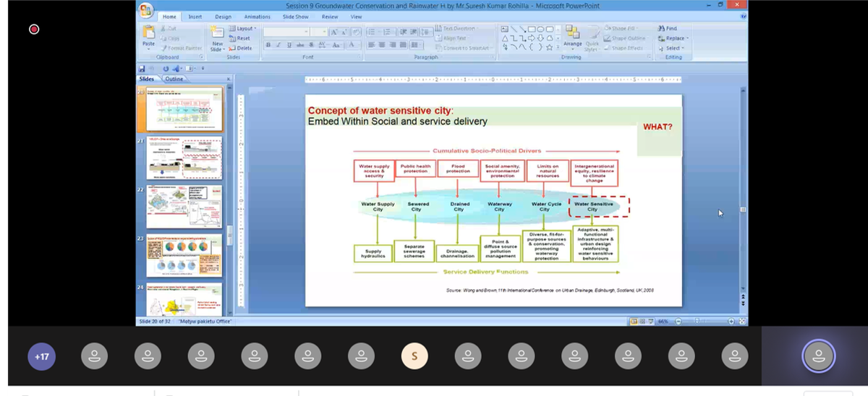Click the numbered list icon
Screen dimensions: 868x396
pos(388,32)
